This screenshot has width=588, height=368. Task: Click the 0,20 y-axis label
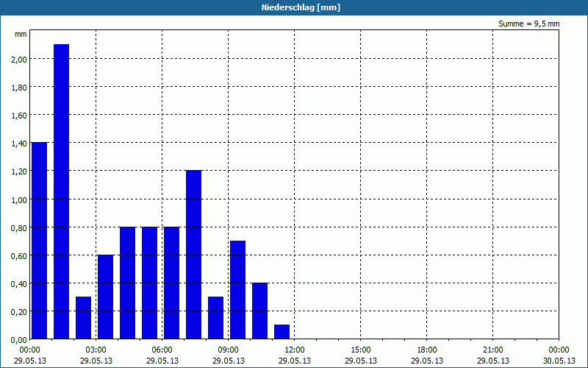pyautogui.click(x=19, y=311)
